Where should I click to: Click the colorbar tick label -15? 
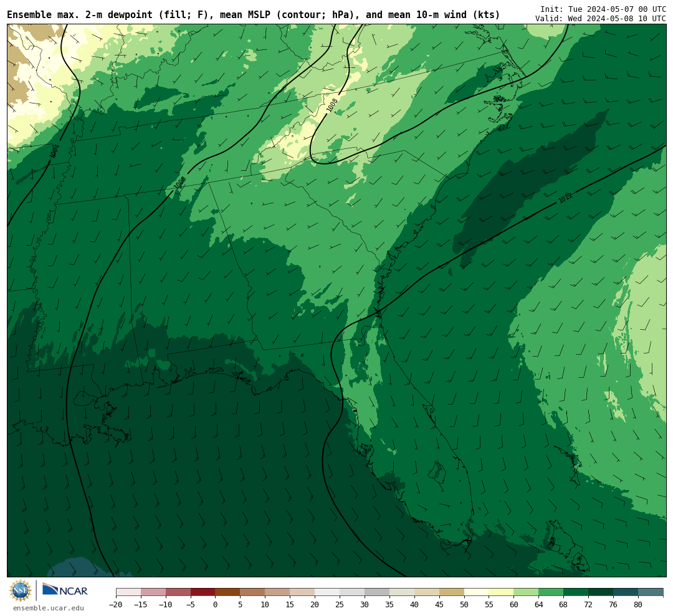pos(141,604)
